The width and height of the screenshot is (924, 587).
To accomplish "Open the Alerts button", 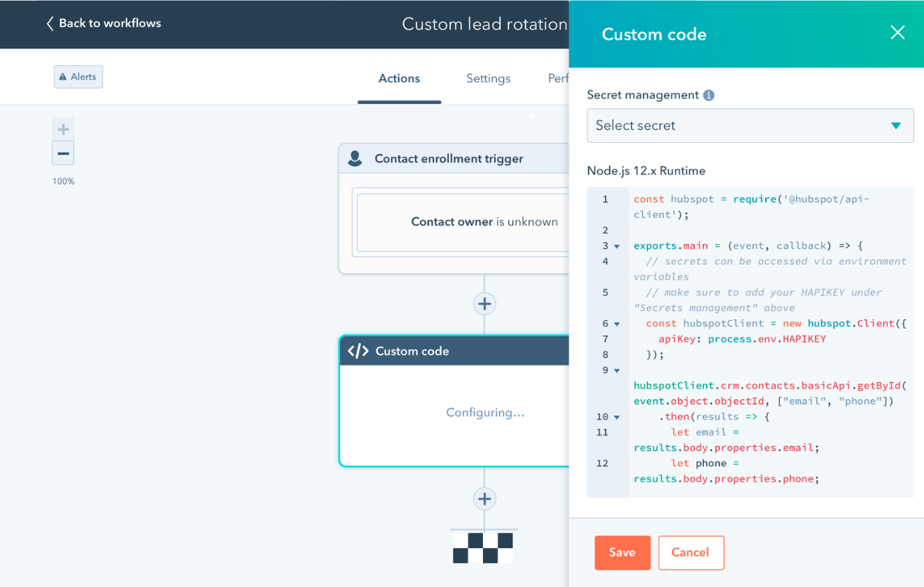I will click(78, 77).
